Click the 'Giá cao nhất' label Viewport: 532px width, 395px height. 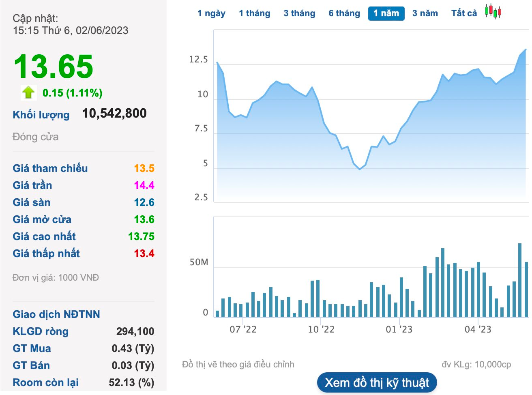pyautogui.click(x=44, y=236)
